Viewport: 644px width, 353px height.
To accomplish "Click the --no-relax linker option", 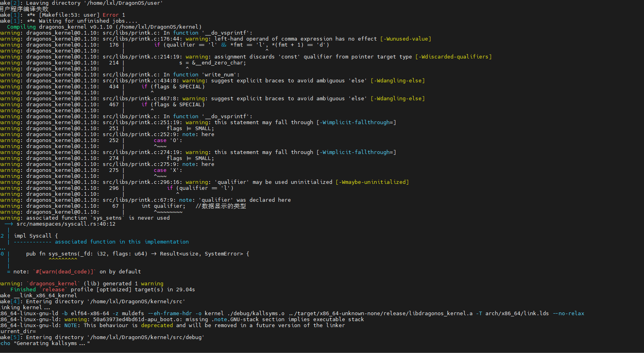I will point(568,314).
